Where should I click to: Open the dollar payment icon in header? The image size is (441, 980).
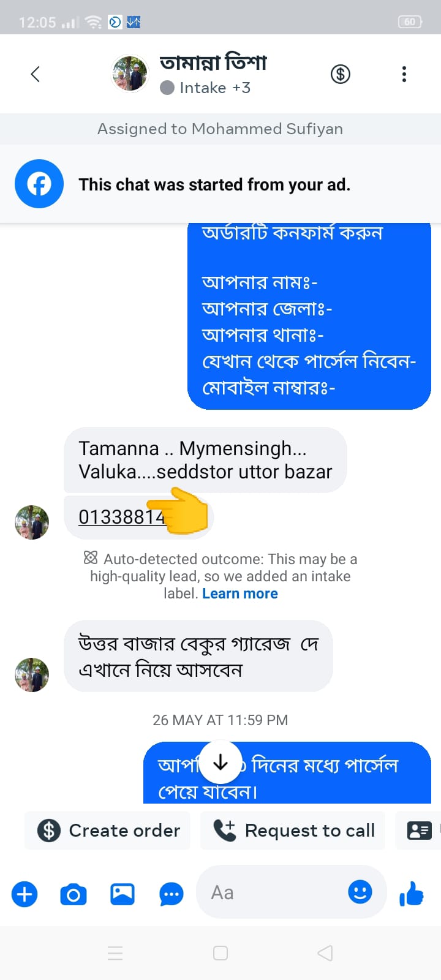coord(341,74)
